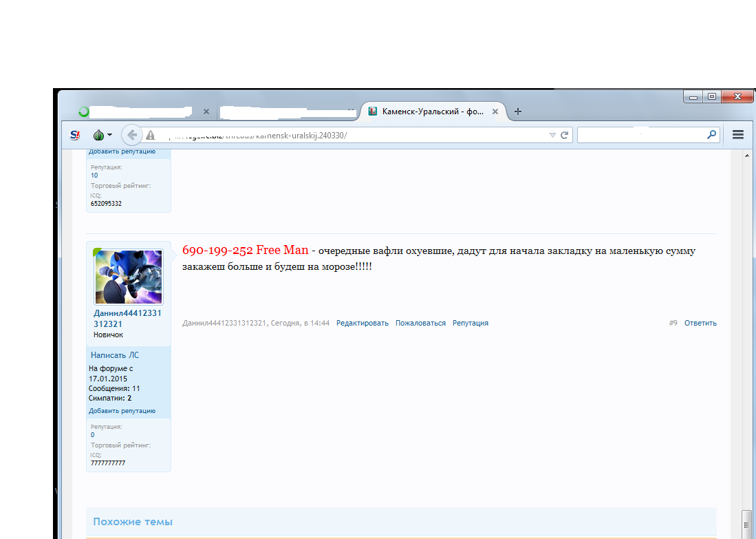This screenshot has width=756, height=539.
Task: Click Редактировать under the post
Action: tap(362, 323)
